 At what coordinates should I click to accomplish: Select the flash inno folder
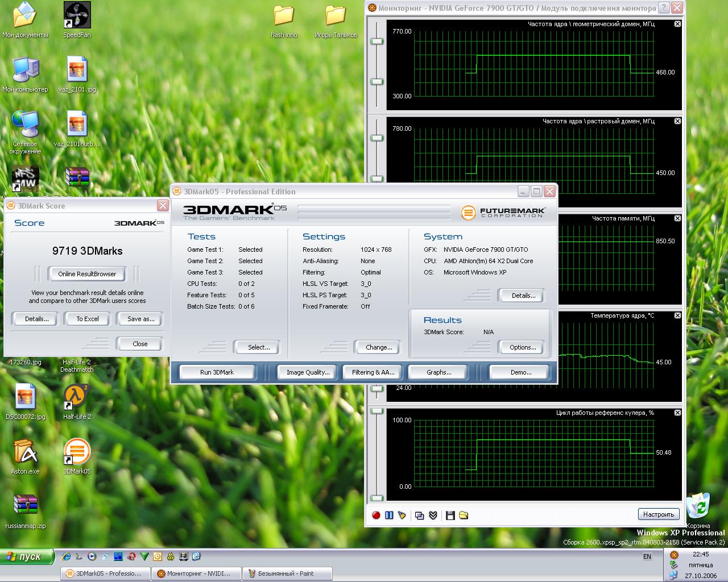coord(284,22)
